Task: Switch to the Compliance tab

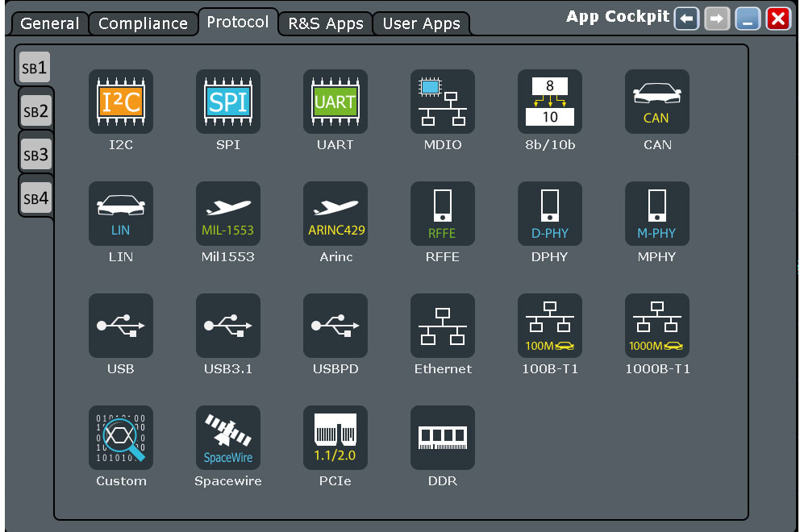Action: click(143, 23)
